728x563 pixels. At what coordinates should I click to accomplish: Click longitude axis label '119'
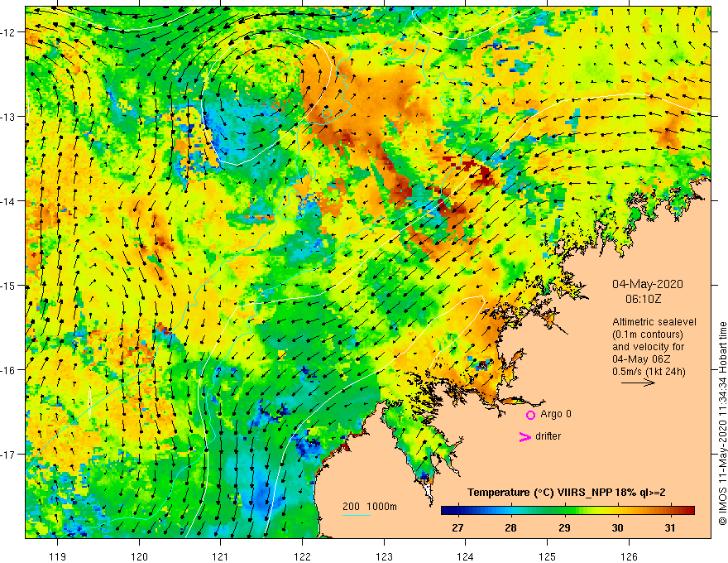tap(58, 556)
